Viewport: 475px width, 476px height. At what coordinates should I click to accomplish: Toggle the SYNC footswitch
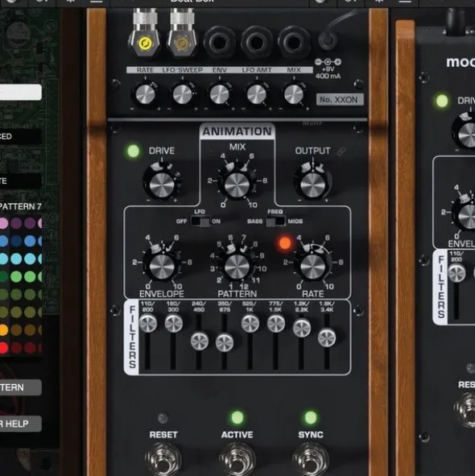(311, 459)
